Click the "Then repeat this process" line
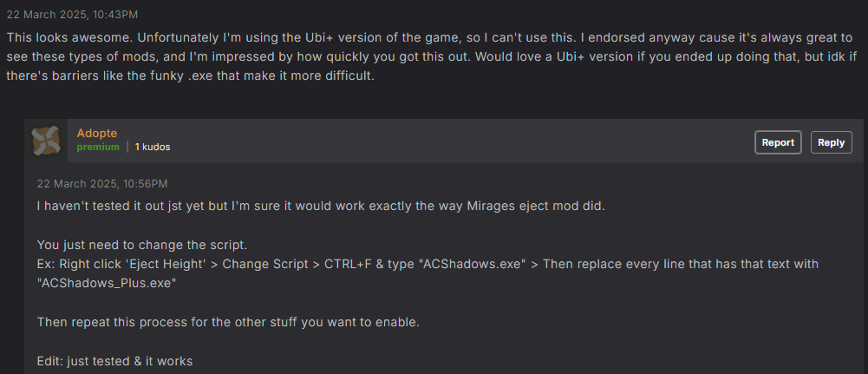The height and width of the screenshot is (374, 868). (x=228, y=322)
